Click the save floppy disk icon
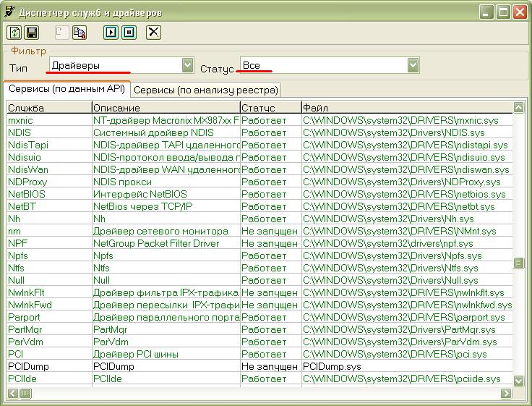The image size is (532, 406). point(32,33)
